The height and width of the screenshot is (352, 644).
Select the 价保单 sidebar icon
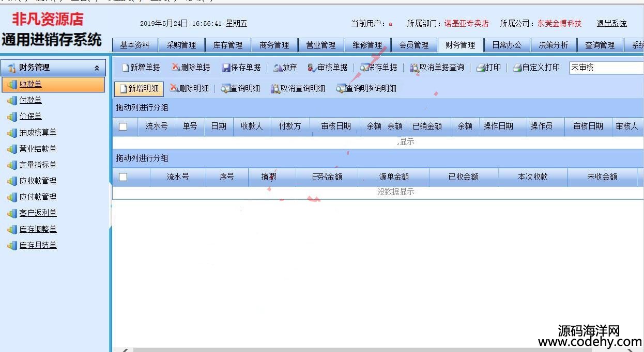(12, 116)
